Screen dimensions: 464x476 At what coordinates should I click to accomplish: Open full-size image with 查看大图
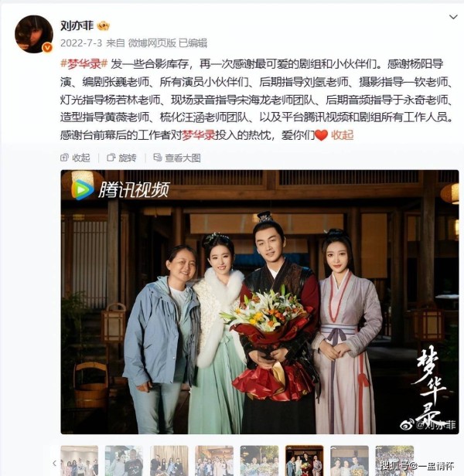(177, 158)
